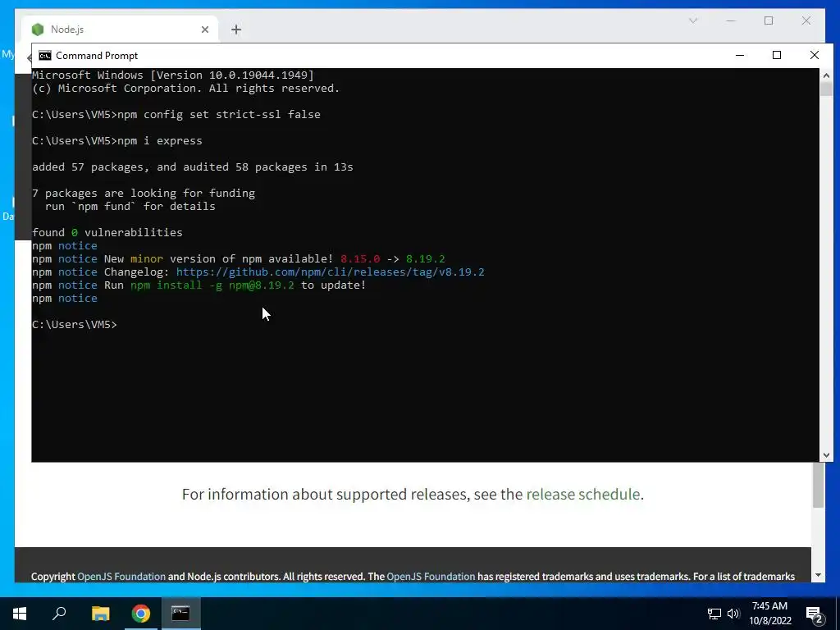Switch to Chrome in the taskbar
840x630 pixels.
(141, 614)
